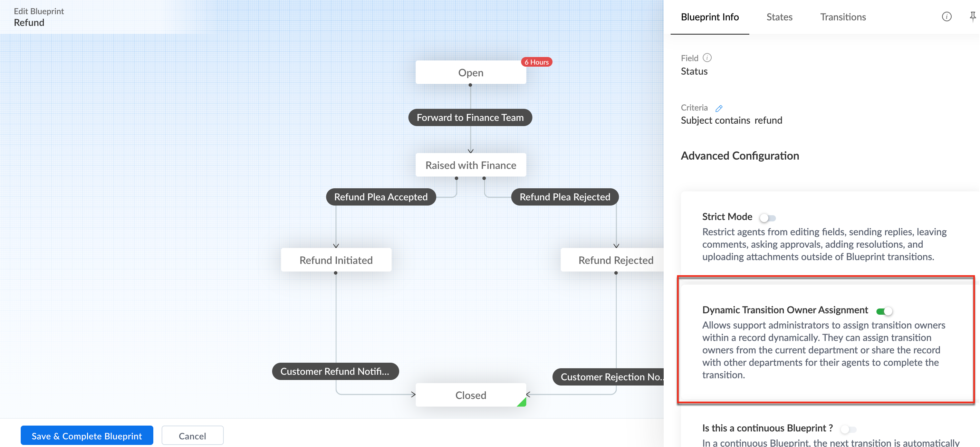
Task: Select the Refund Rejected state
Action: (x=613, y=260)
